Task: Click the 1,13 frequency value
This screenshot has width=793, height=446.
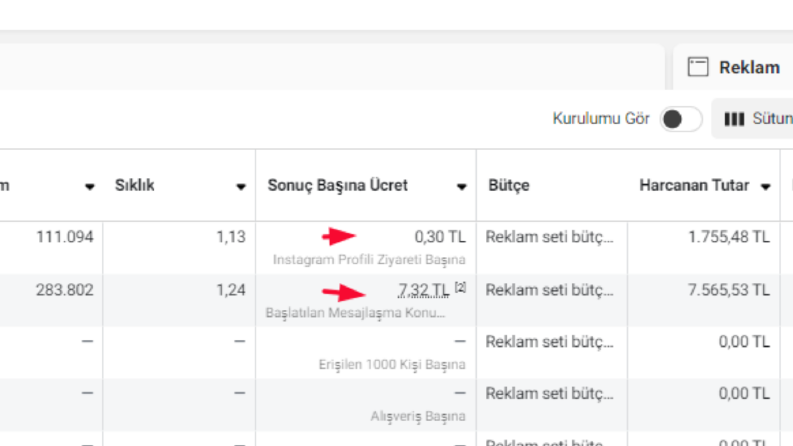Action: coord(231,237)
